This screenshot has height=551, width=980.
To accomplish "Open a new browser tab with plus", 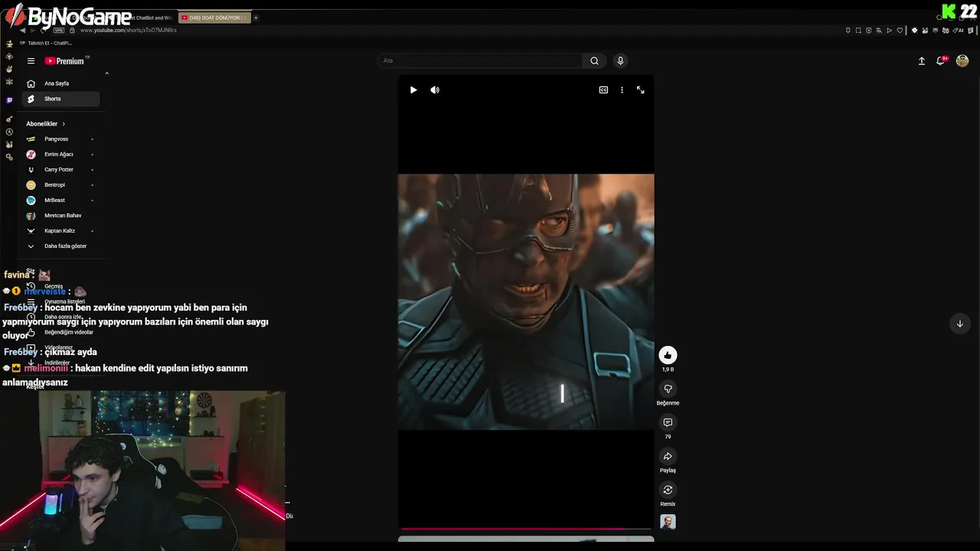I will pos(256,18).
